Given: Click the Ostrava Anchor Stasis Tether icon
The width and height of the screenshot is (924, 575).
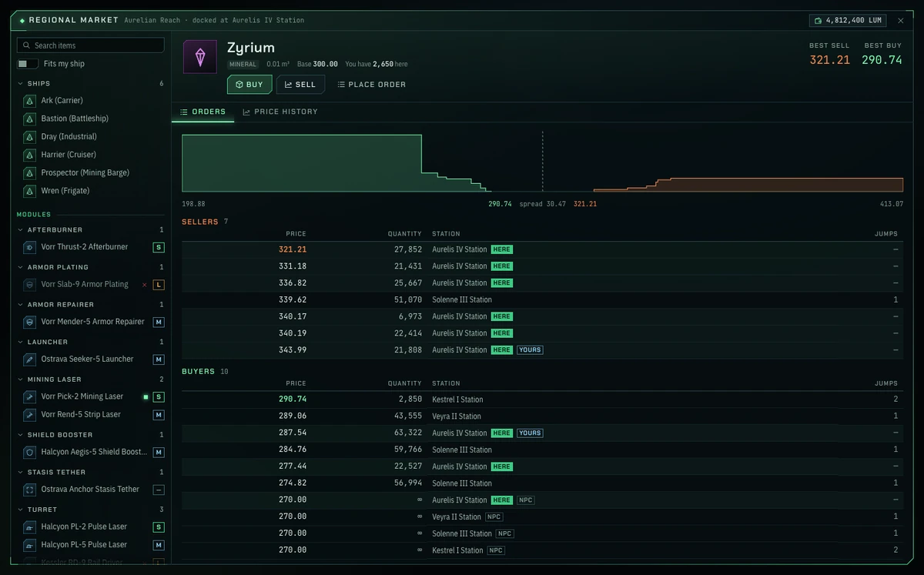Looking at the screenshot, I should pyautogui.click(x=29, y=490).
